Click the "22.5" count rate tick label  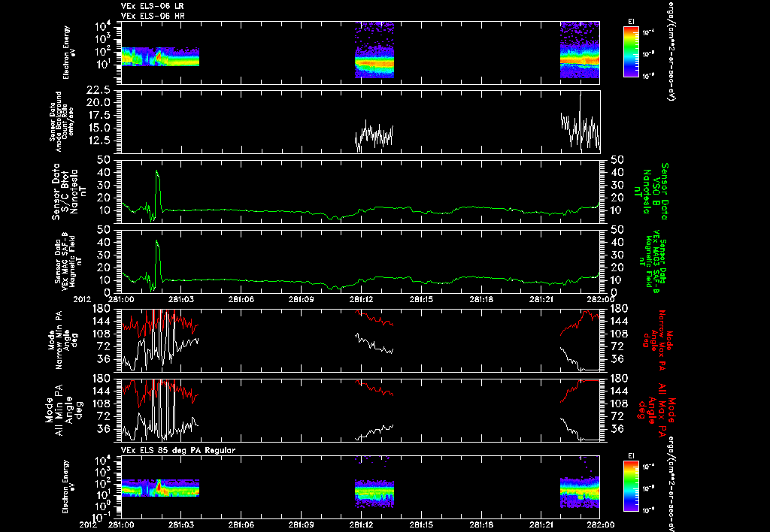[98, 90]
